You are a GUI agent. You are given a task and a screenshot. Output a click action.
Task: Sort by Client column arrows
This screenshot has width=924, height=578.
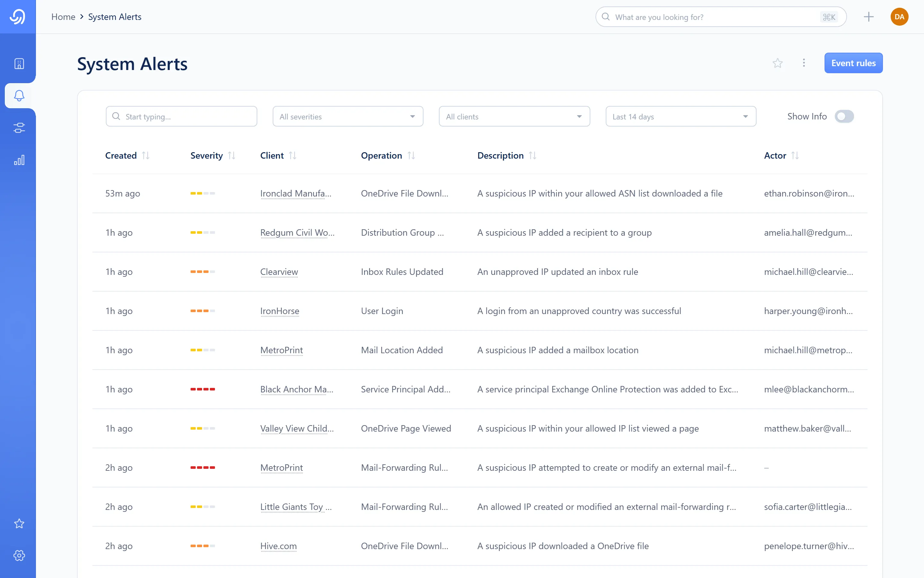293,156
